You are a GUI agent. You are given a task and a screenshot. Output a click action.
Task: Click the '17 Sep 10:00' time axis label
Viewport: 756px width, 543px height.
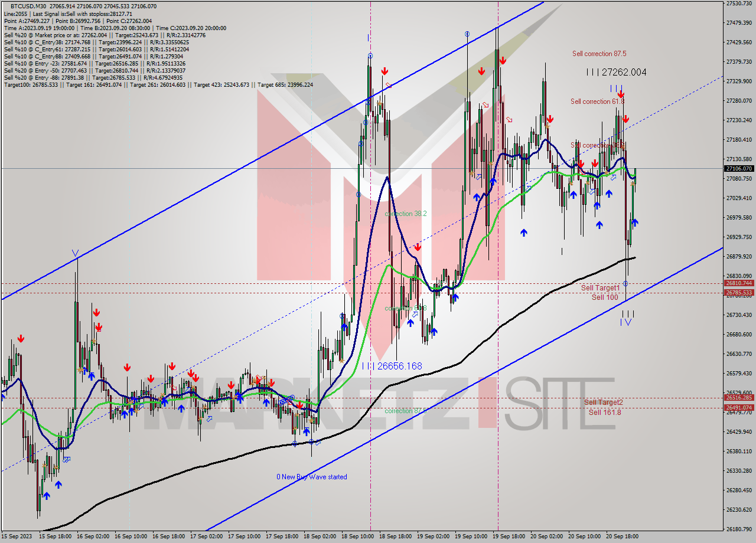click(244, 537)
